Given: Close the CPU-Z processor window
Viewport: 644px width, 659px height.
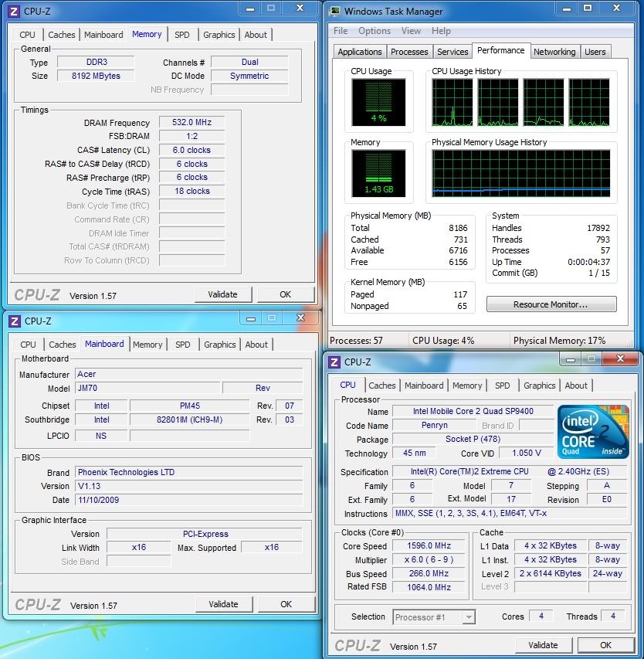Looking at the screenshot, I should coord(620,358).
